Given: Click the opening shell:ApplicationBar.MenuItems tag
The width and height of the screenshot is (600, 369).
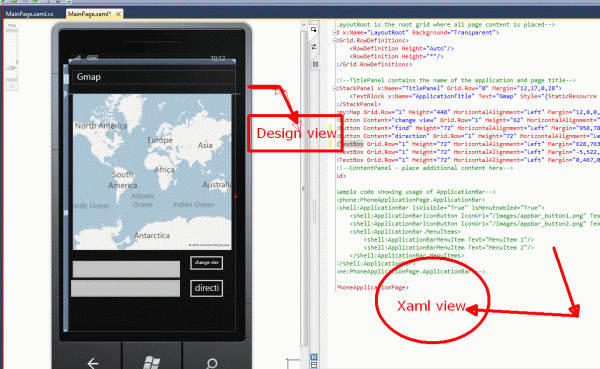Looking at the screenshot, I should point(405,232).
